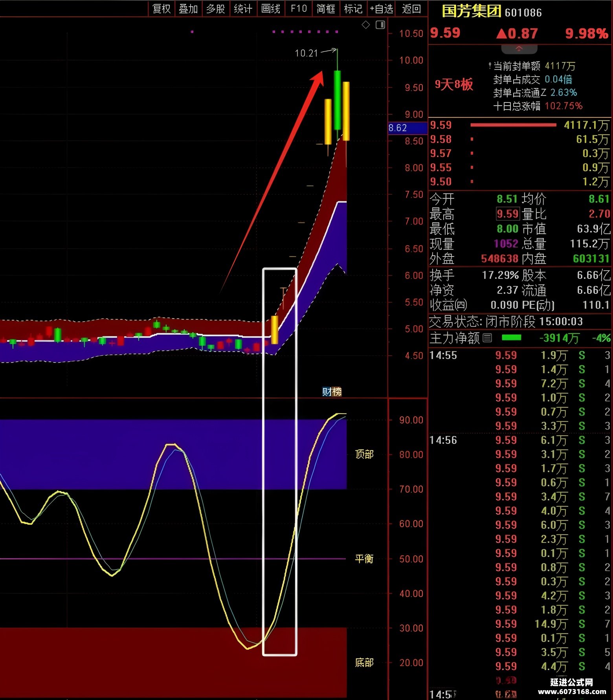Switch to 多股 view

216,9
